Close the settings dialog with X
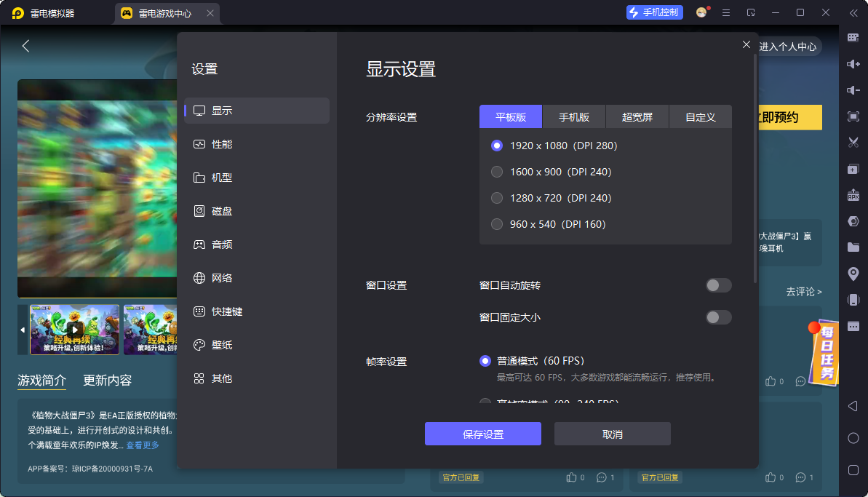The width and height of the screenshot is (868, 497). (746, 44)
